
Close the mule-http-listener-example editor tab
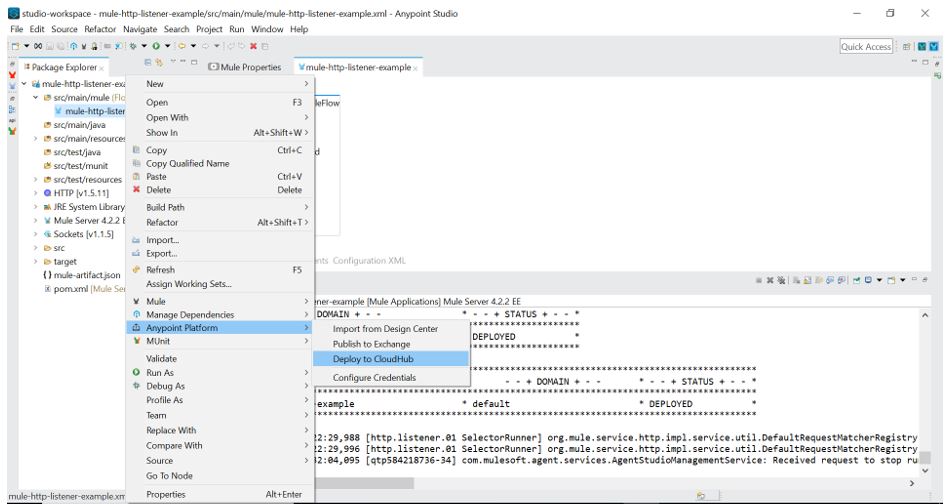tap(415, 68)
